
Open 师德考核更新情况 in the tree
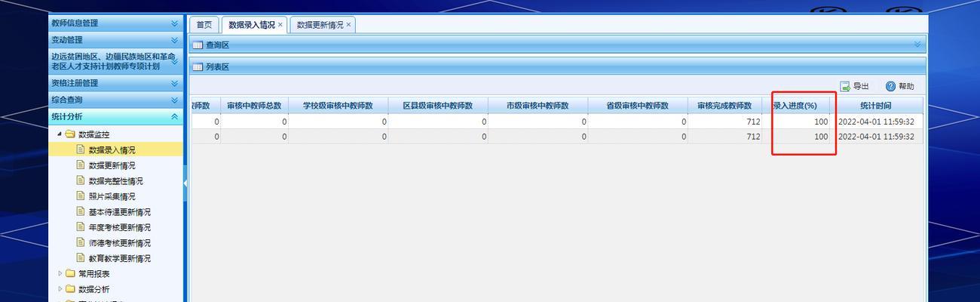(119, 243)
